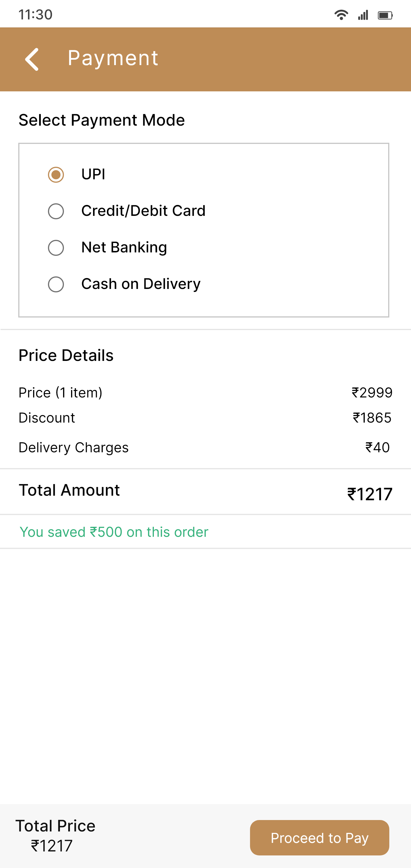
Task: Tap the Total Amount ₹1217 value
Action: [x=370, y=494]
